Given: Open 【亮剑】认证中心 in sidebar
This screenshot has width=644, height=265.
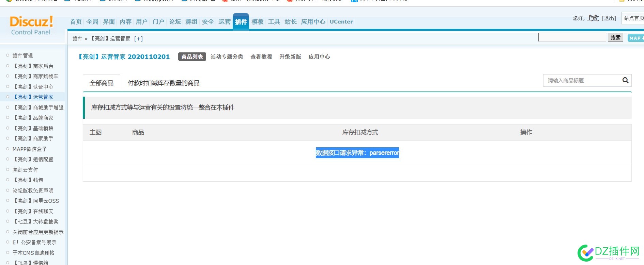Looking at the screenshot, I should click(33, 87).
